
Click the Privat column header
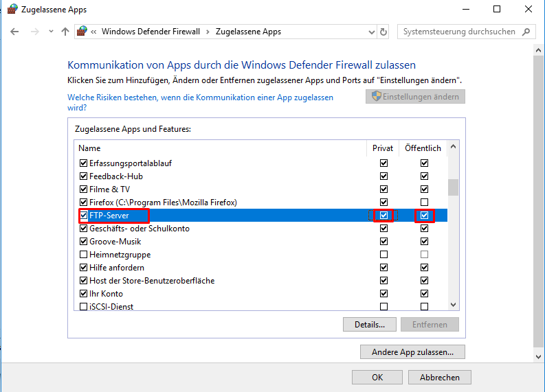(383, 148)
